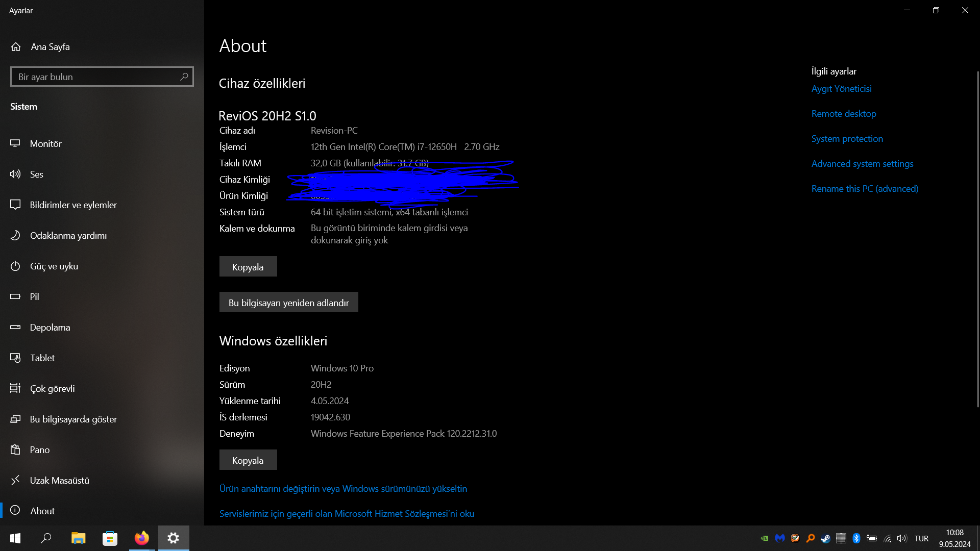Image resolution: width=980 pixels, height=551 pixels.
Task: Open Advanced system settings link
Action: (x=862, y=164)
